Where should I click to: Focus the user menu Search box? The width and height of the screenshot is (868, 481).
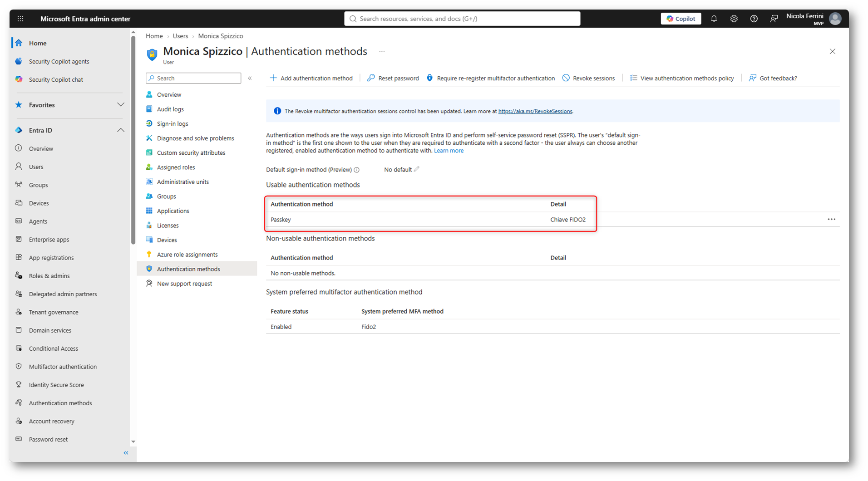point(193,78)
